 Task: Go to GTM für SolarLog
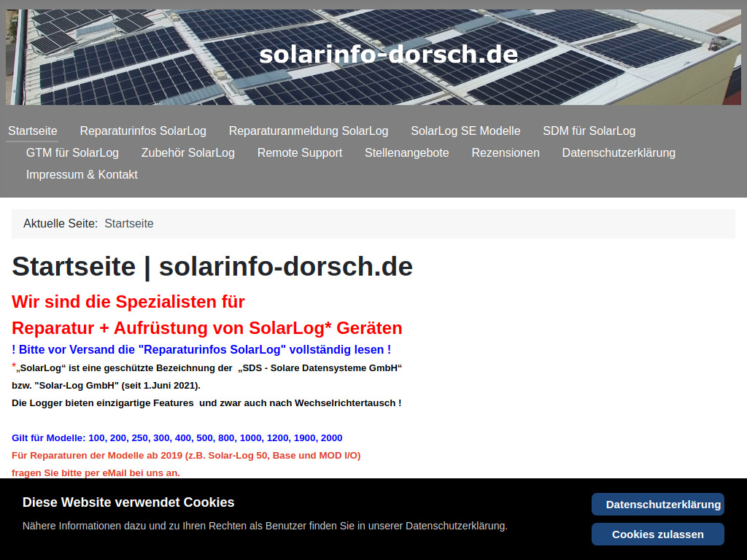point(72,153)
